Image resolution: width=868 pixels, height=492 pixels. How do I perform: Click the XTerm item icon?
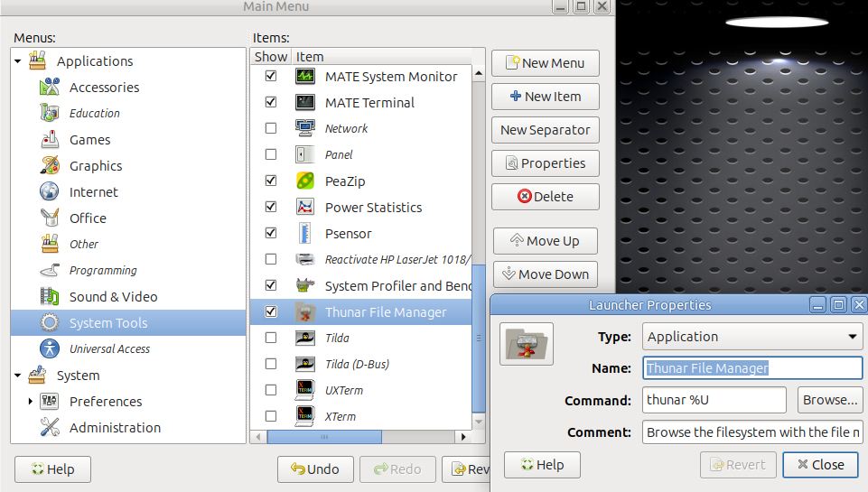(305, 416)
